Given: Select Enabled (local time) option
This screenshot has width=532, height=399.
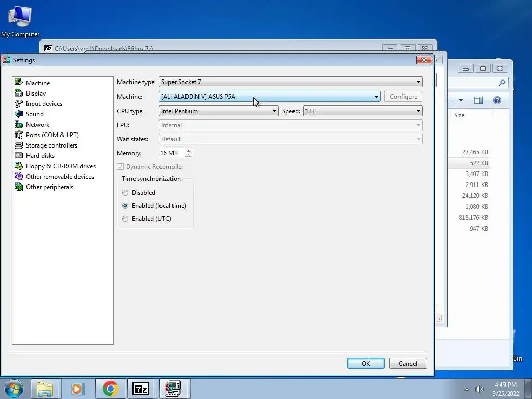Looking at the screenshot, I should (x=125, y=206).
